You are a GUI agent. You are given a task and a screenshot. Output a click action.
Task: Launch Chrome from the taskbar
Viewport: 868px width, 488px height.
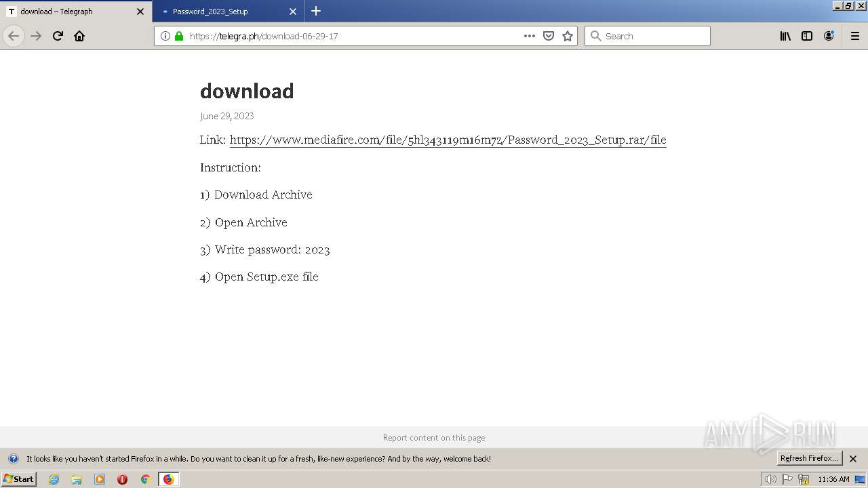[145, 479]
